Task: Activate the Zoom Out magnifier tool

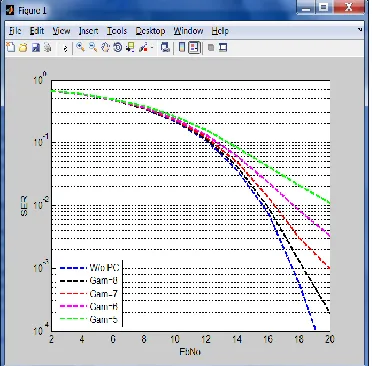Action: tap(93, 47)
